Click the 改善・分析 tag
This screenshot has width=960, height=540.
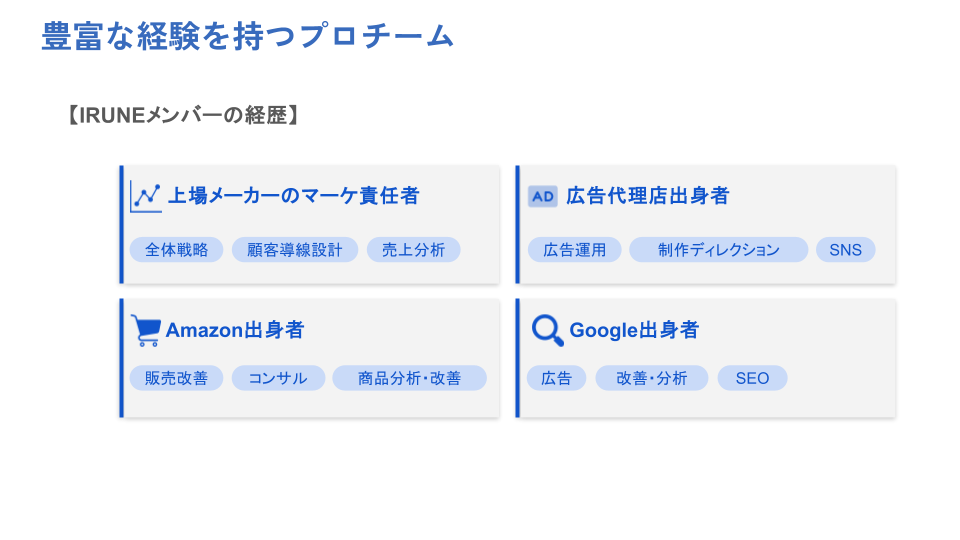tap(651, 378)
